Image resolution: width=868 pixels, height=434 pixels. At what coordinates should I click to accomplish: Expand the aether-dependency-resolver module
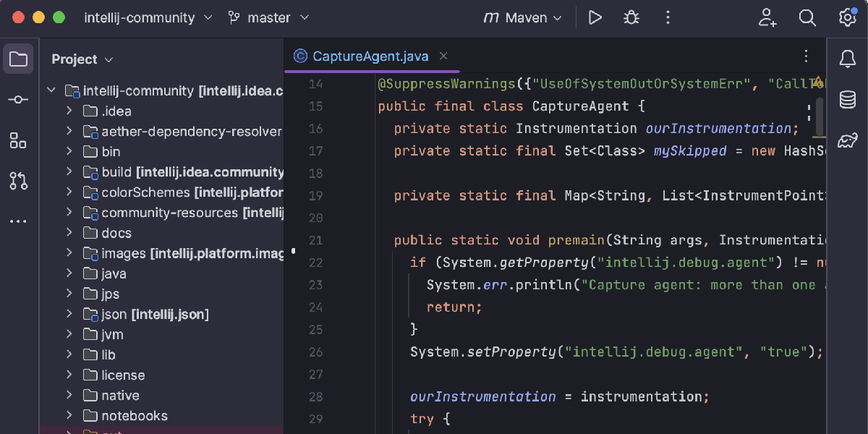point(69,131)
